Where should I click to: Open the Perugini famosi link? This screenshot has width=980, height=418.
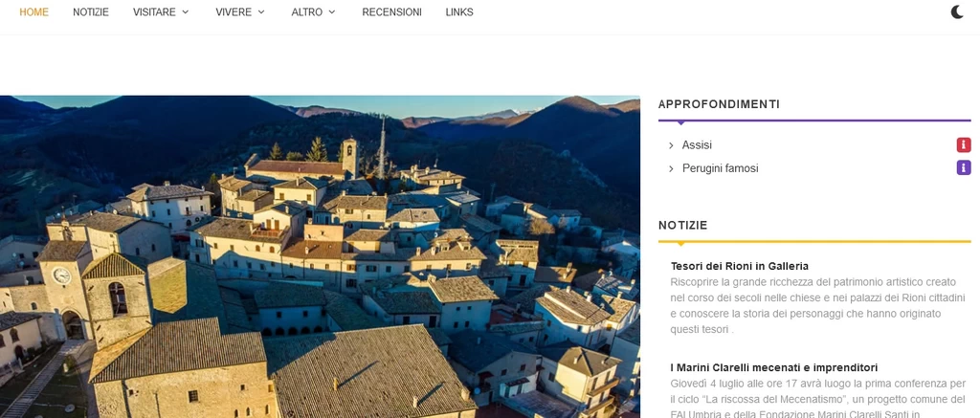pos(720,168)
